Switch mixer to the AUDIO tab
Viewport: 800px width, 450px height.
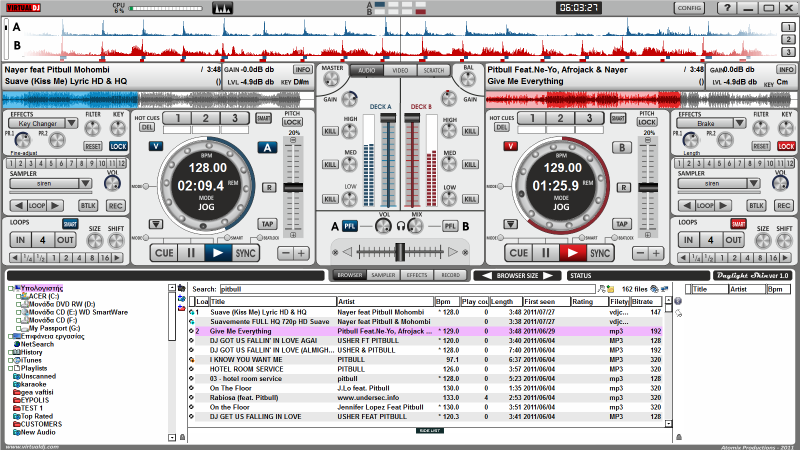click(x=366, y=70)
